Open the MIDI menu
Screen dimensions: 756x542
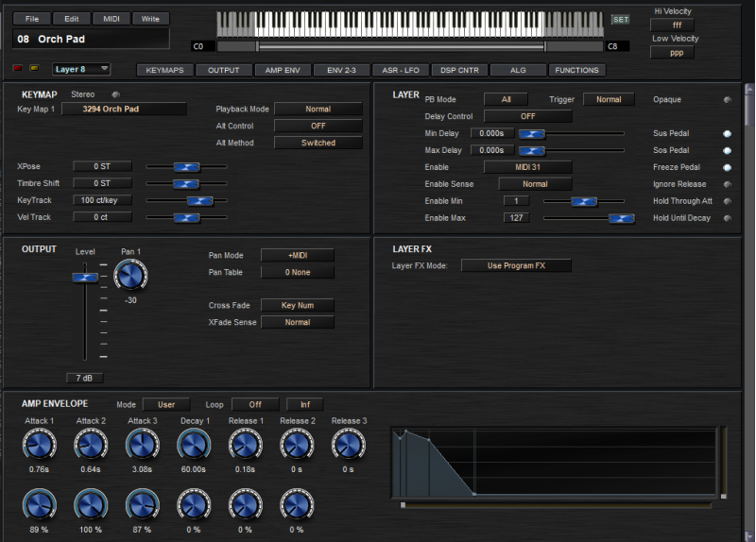tap(111, 19)
